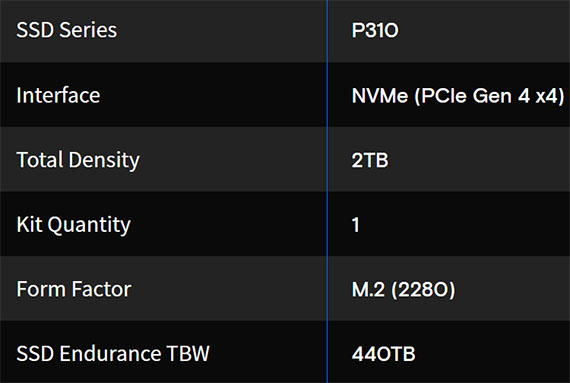Click the word Series in the table
Viewport: 570px width, 383px height.
(88, 30)
